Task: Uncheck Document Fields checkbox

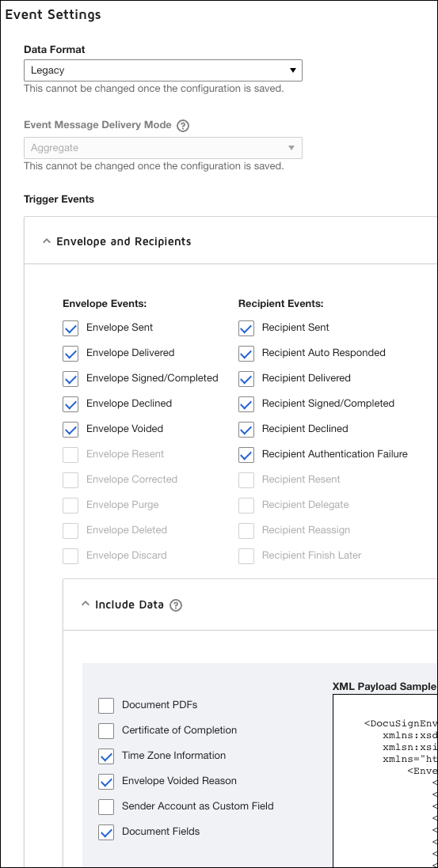Action: point(106,832)
